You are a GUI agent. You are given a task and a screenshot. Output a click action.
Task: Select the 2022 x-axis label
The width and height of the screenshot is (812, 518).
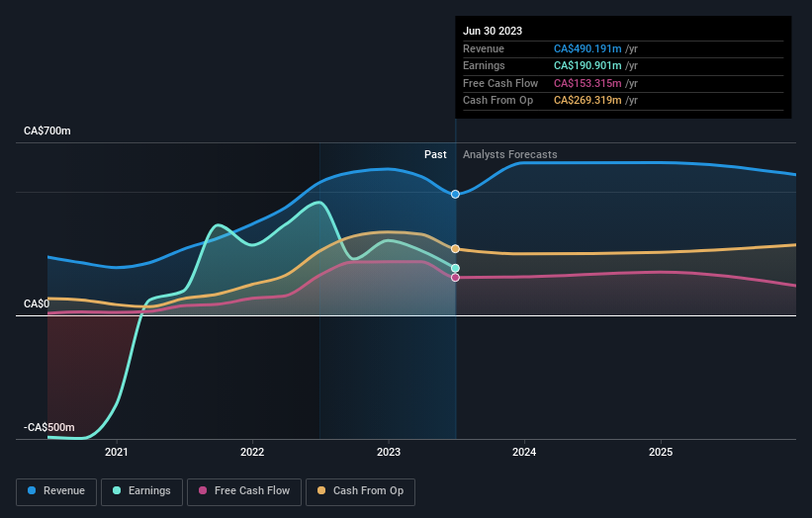coord(252,453)
